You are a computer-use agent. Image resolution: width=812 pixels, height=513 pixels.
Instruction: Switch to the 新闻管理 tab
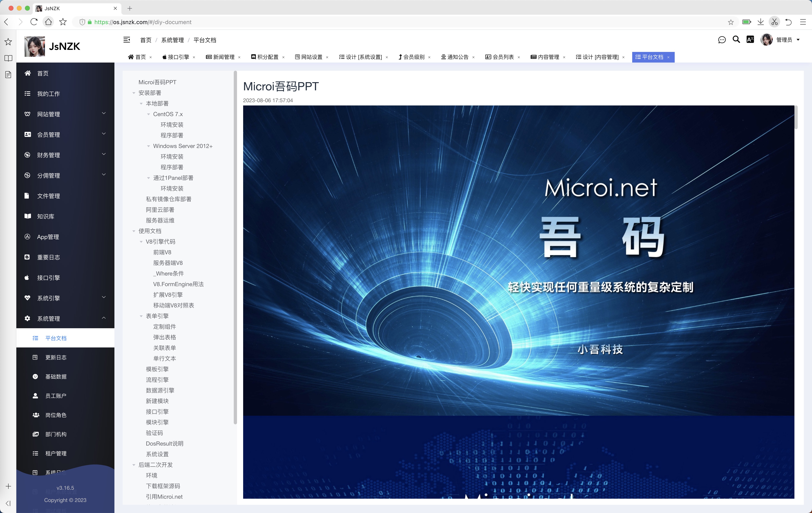[224, 57]
